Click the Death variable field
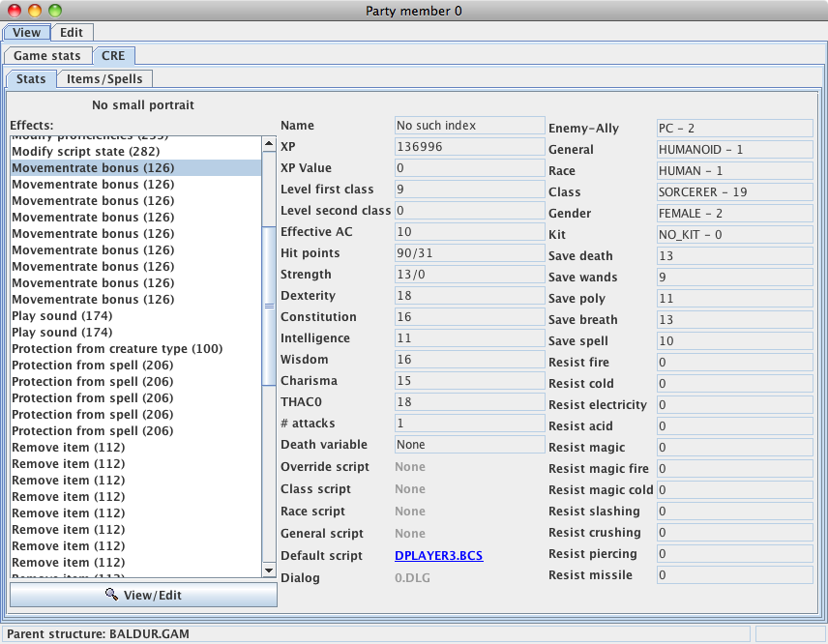The height and width of the screenshot is (644, 828). (x=469, y=445)
